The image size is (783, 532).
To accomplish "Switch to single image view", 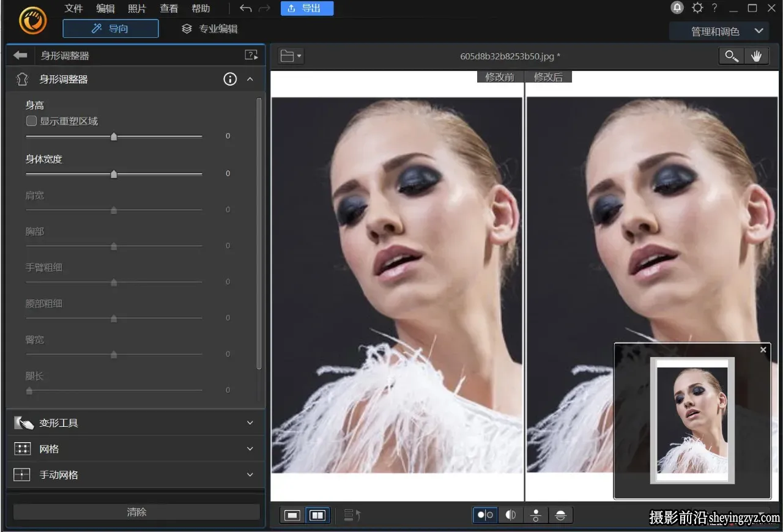I will coord(292,515).
